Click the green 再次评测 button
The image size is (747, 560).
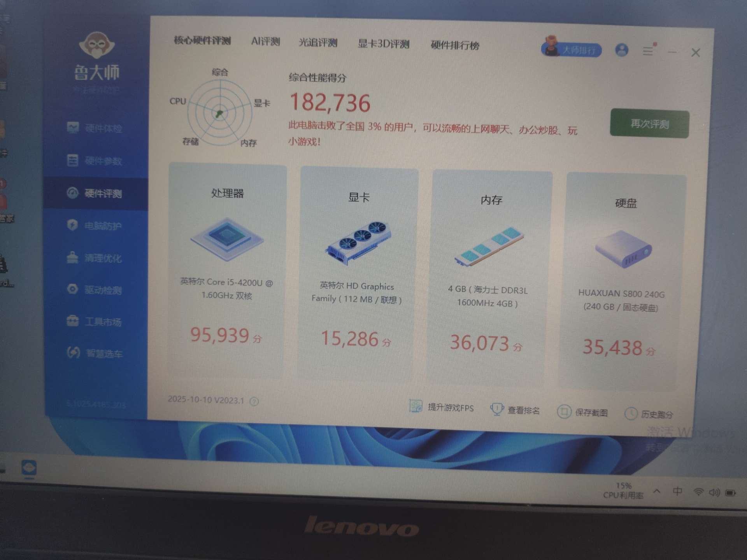point(649,124)
